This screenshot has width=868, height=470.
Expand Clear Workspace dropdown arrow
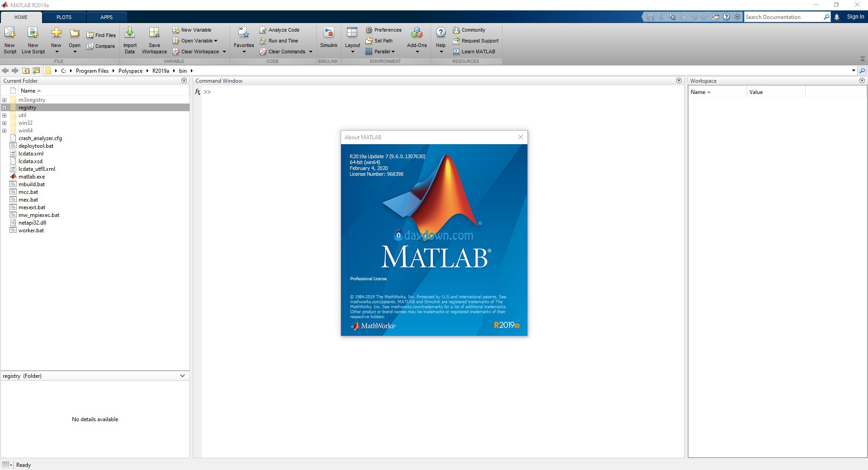(x=224, y=52)
